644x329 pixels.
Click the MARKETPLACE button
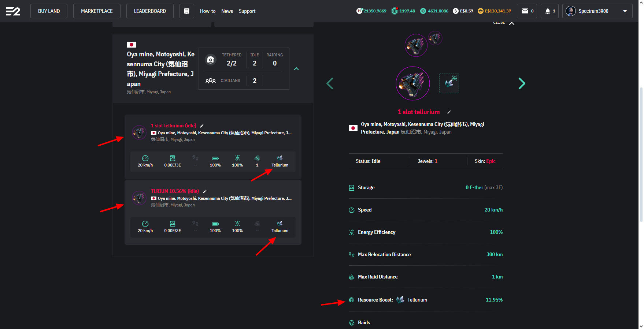[x=97, y=11]
